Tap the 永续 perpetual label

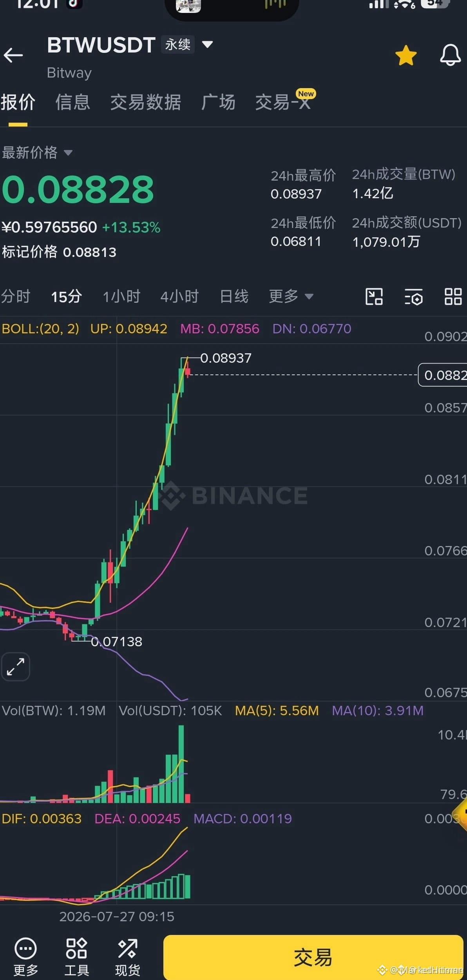coord(177,44)
